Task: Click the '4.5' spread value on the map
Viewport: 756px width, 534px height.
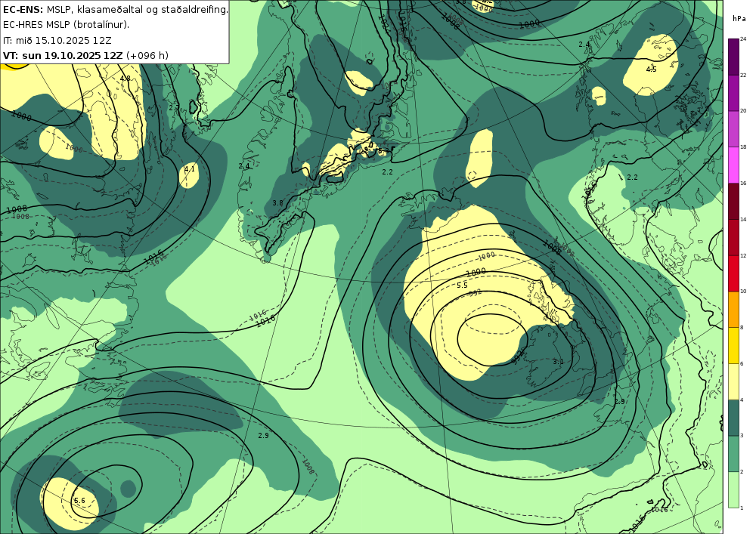Action: click(x=652, y=69)
